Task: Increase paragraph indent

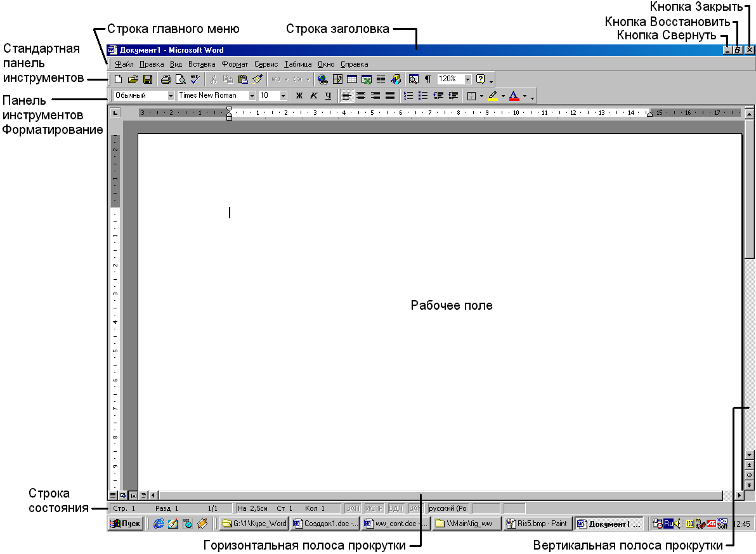Action: (x=453, y=96)
